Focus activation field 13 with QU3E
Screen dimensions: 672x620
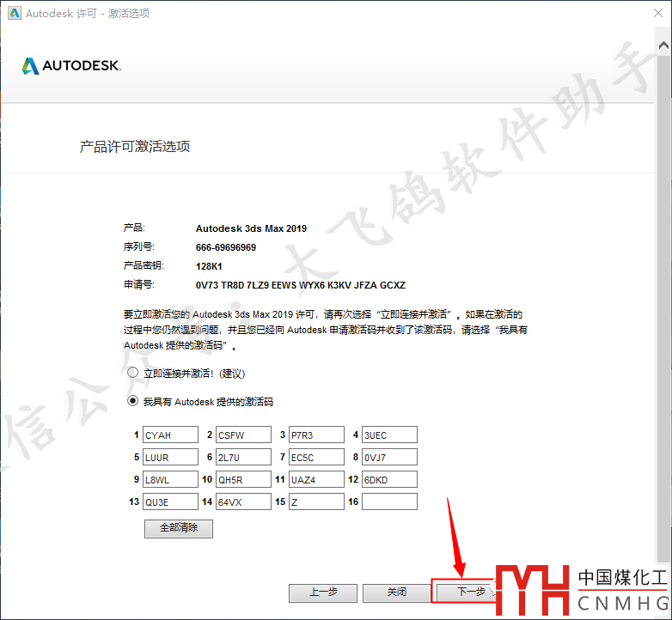coord(170,502)
